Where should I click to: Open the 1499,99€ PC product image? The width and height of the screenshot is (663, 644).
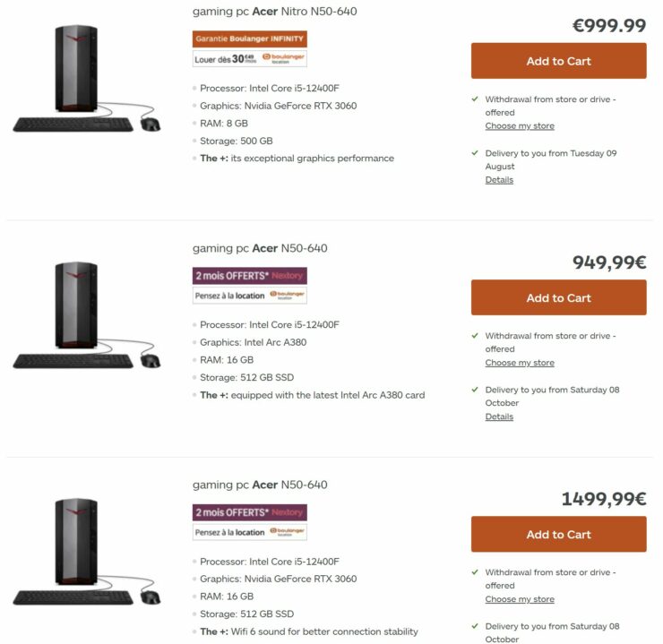(x=87, y=552)
